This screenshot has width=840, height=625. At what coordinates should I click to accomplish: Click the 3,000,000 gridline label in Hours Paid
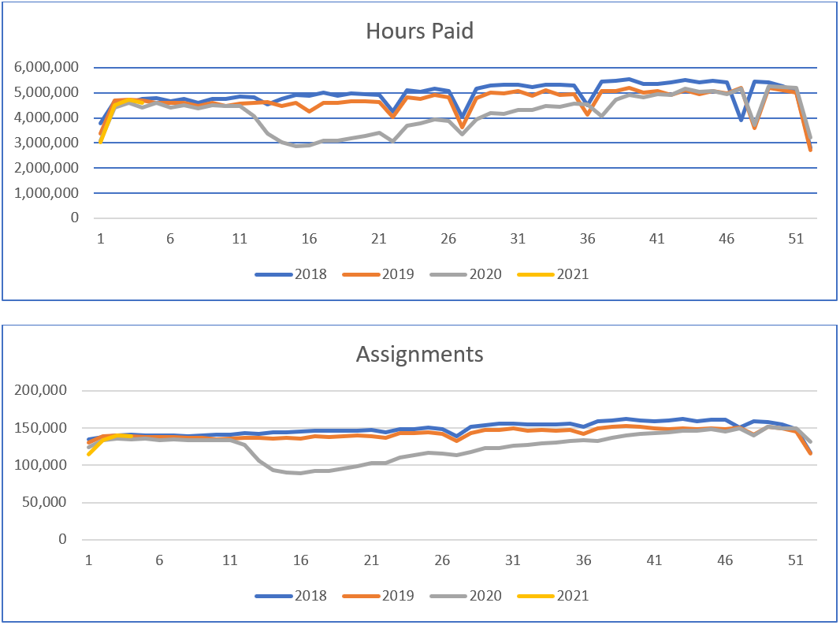pyautogui.click(x=46, y=143)
